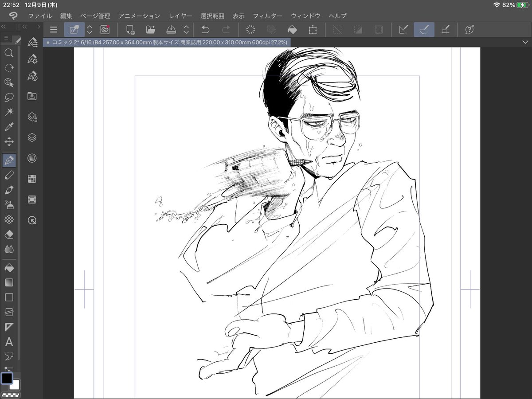
Task: Select the コミック 2 canvas tab
Action: coord(167,42)
